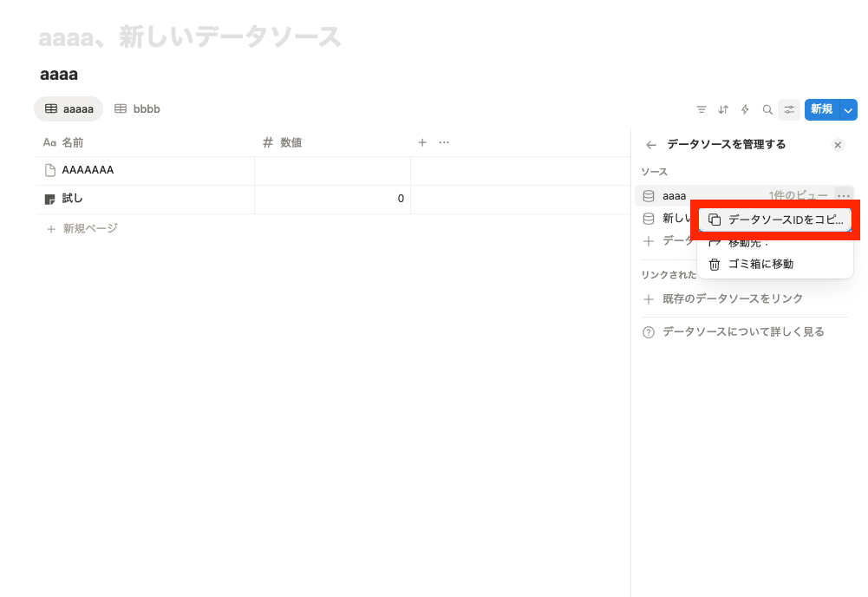Image resolution: width=868 pixels, height=597 pixels.
Task: Close the データソースを管理する panel
Action: pos(838,145)
